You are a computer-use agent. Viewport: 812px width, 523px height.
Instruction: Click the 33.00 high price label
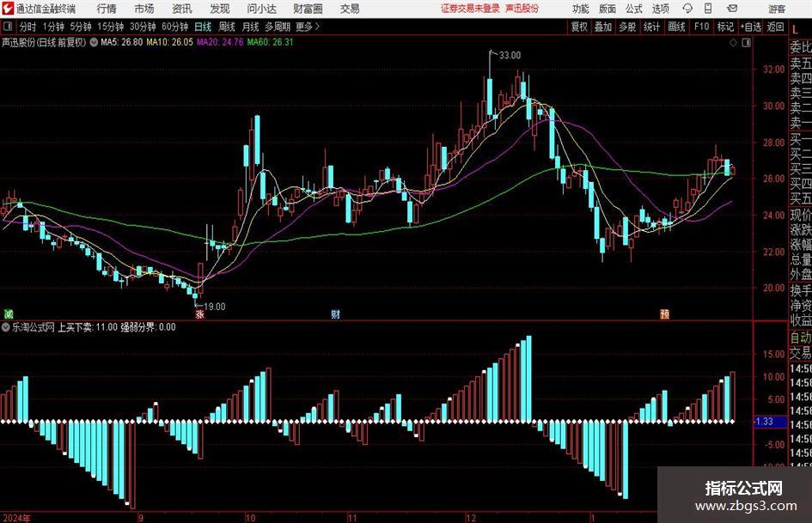(510, 56)
